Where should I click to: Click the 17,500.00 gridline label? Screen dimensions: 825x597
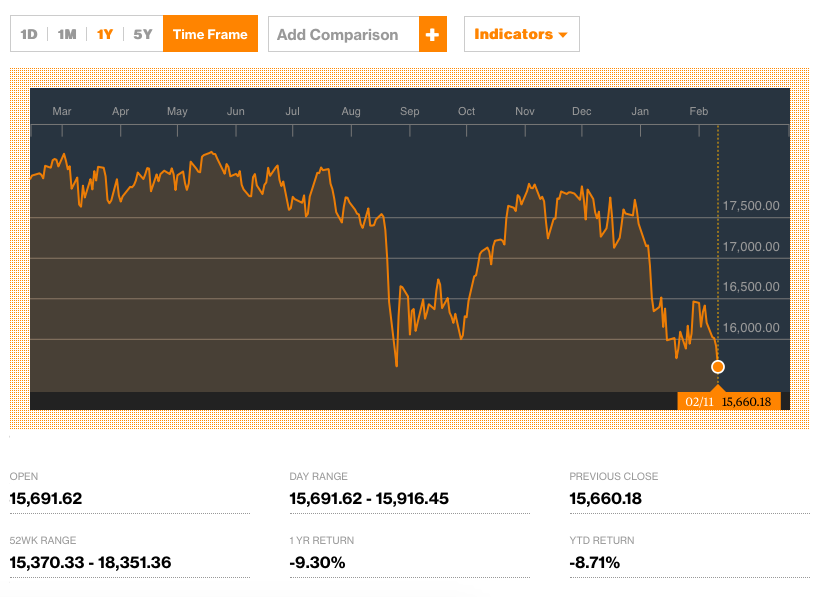752,206
